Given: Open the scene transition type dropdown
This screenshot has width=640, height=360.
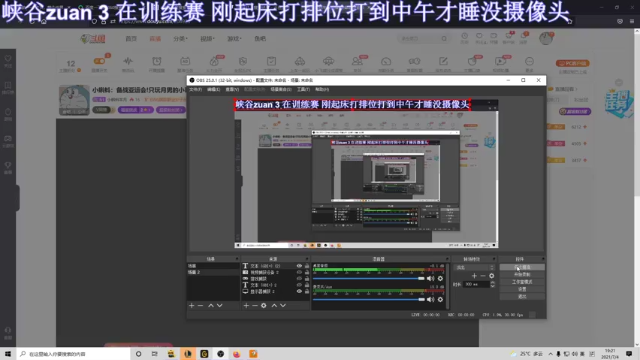Looking at the screenshot, I should pos(474,268).
